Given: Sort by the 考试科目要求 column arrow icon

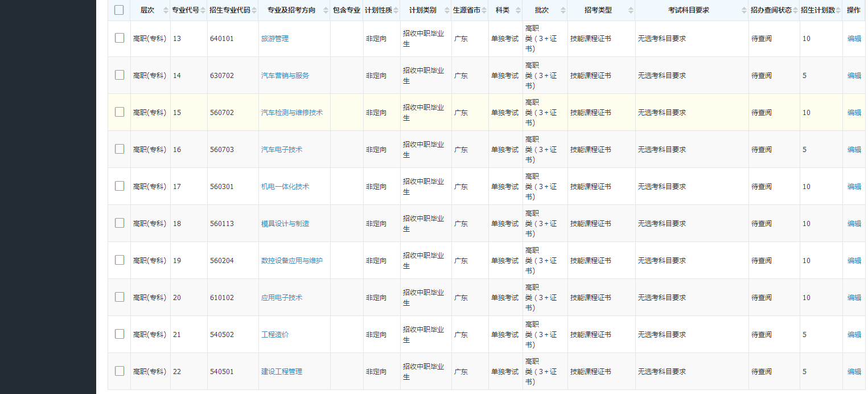Looking at the screenshot, I should 744,10.
